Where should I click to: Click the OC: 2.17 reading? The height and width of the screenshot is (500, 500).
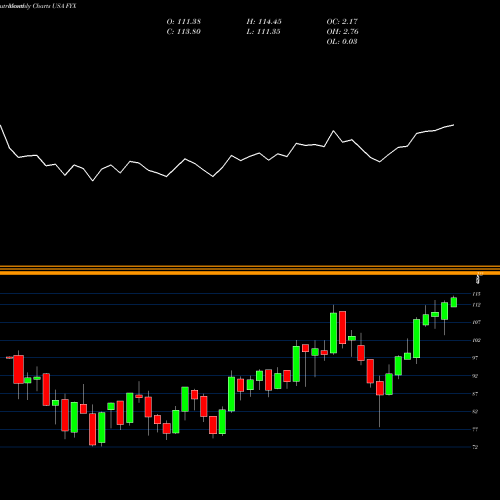(342, 22)
